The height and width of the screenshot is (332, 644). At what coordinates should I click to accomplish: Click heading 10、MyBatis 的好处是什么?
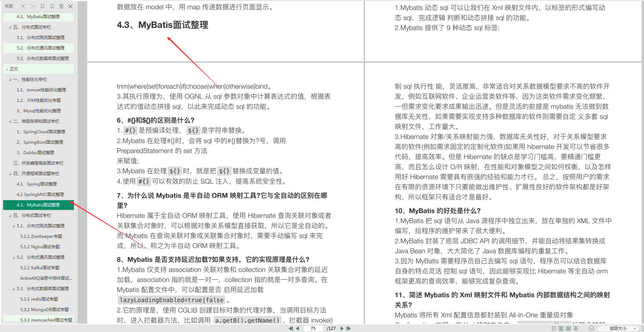438,211
